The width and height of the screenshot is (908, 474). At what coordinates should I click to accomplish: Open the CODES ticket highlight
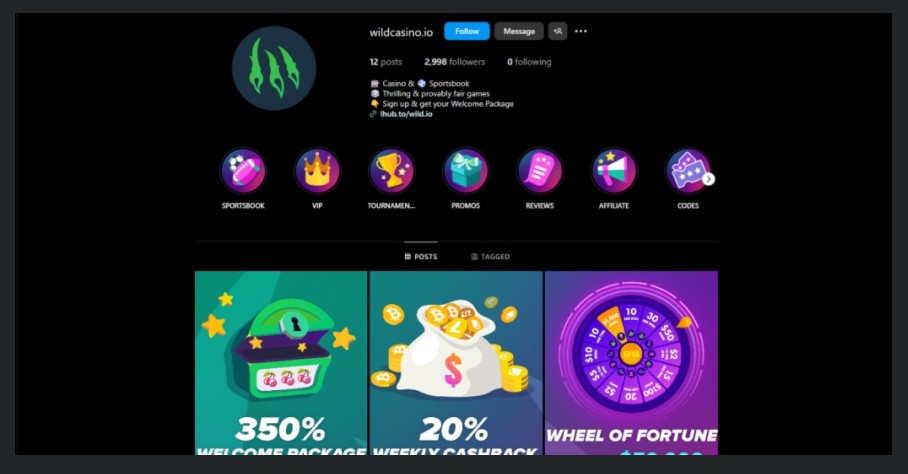[688, 171]
